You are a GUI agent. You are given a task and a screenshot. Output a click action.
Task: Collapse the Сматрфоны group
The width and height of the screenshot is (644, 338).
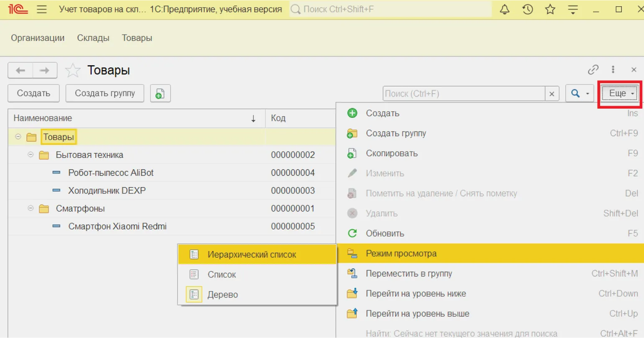pos(31,208)
